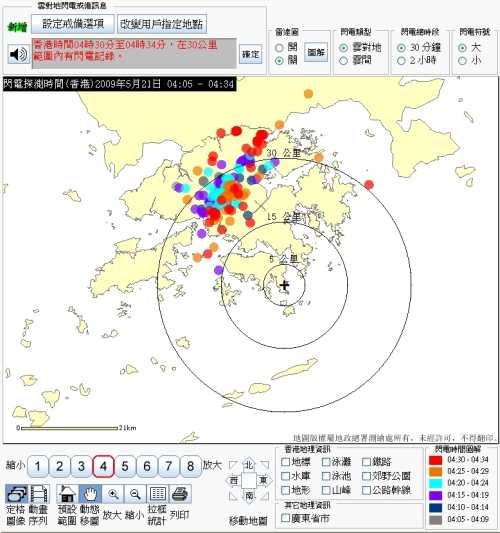Screen dimensions: 500x533
Task: Enable the 地形 terrain checkbox
Action: coord(286,490)
